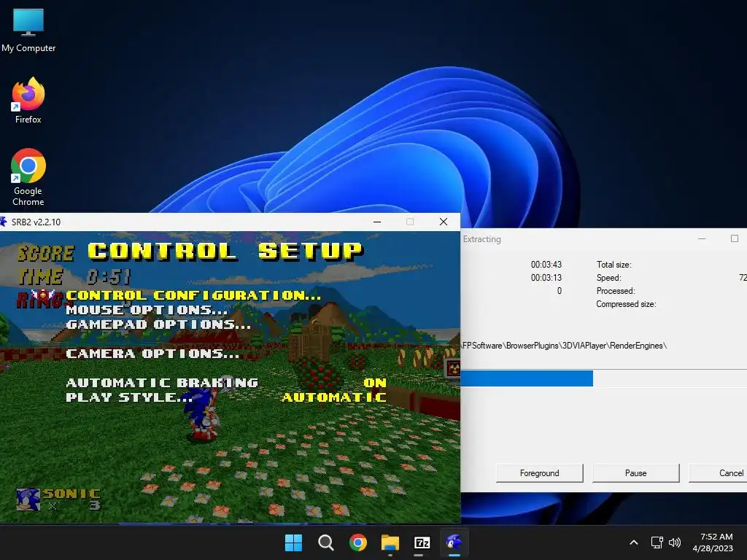Open the Windows Start menu

(x=293, y=542)
